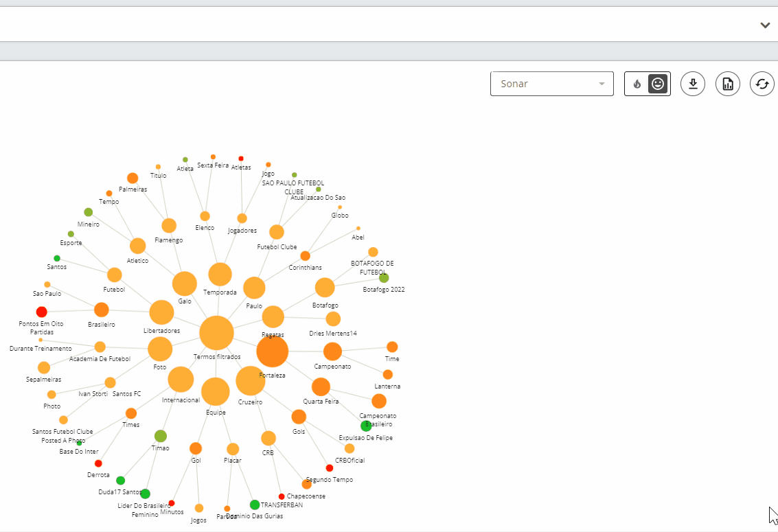Click the "Academia De Futebol" node circle
The width and height of the screenshot is (778, 532).
[x=100, y=347]
